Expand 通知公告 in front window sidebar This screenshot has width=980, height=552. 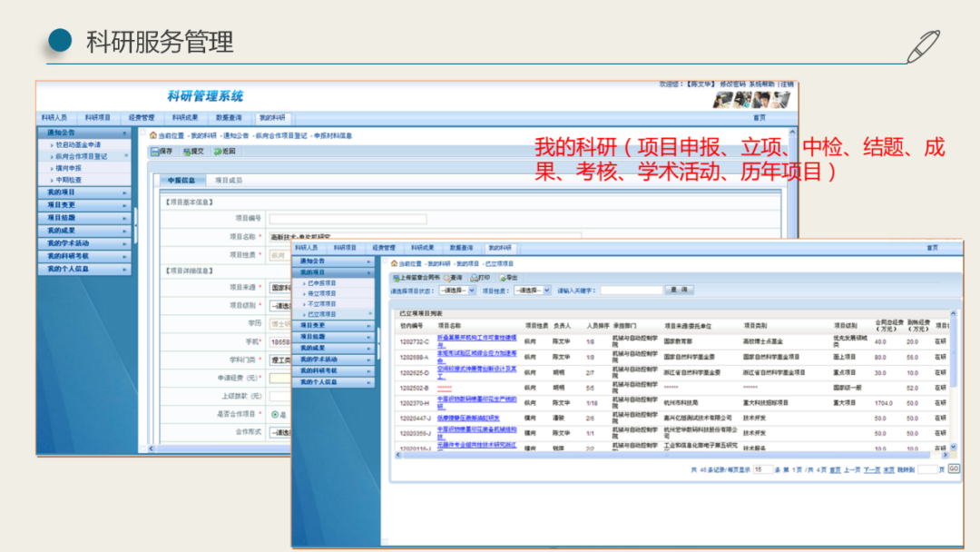coord(333,261)
